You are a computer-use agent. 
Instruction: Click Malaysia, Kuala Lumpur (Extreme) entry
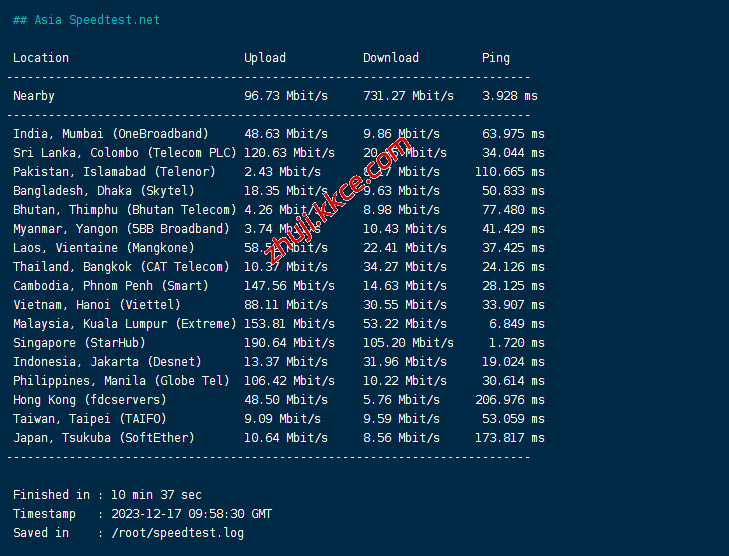(x=124, y=324)
